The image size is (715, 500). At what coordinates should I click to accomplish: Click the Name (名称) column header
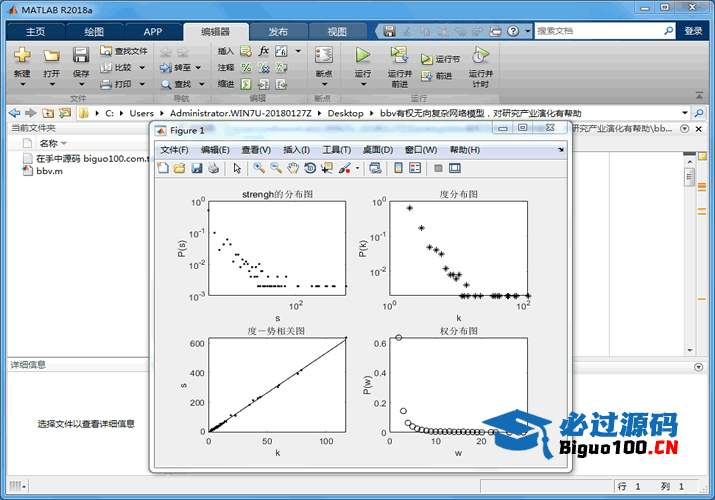pos(48,143)
